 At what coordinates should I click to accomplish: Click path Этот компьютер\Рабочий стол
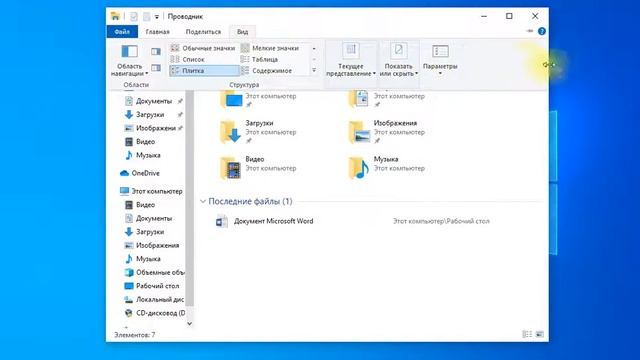(441, 221)
